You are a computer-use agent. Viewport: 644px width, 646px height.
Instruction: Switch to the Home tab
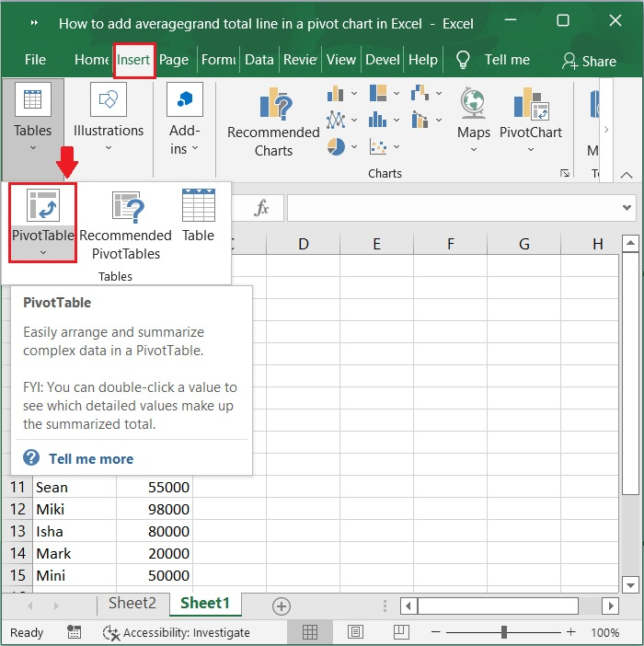pos(91,60)
